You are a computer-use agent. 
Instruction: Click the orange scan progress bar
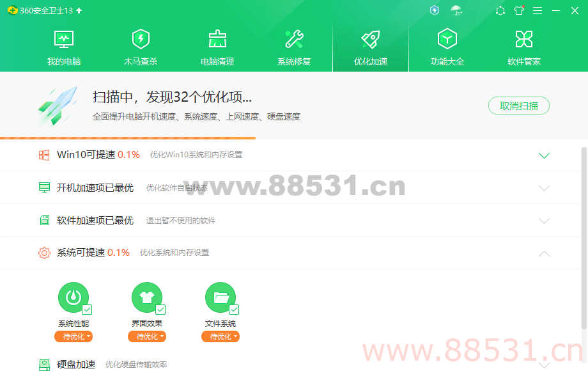tap(128, 138)
